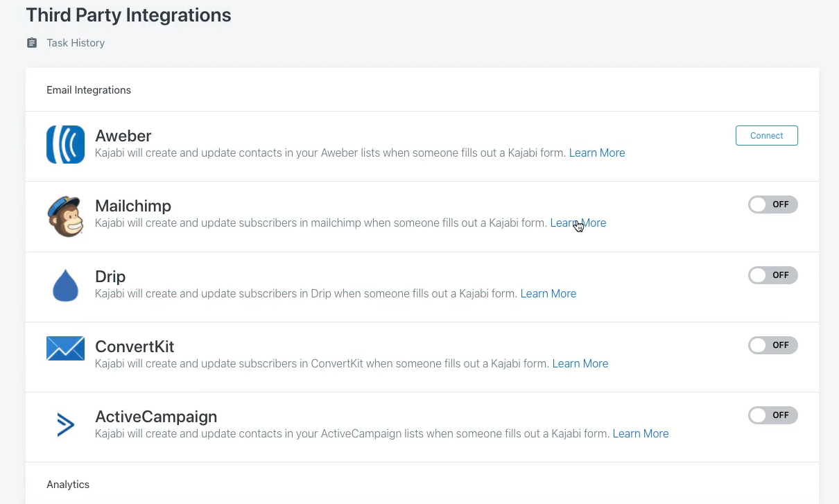Enable the Drip integration switch
The height and width of the screenshot is (504, 839).
[x=773, y=275]
